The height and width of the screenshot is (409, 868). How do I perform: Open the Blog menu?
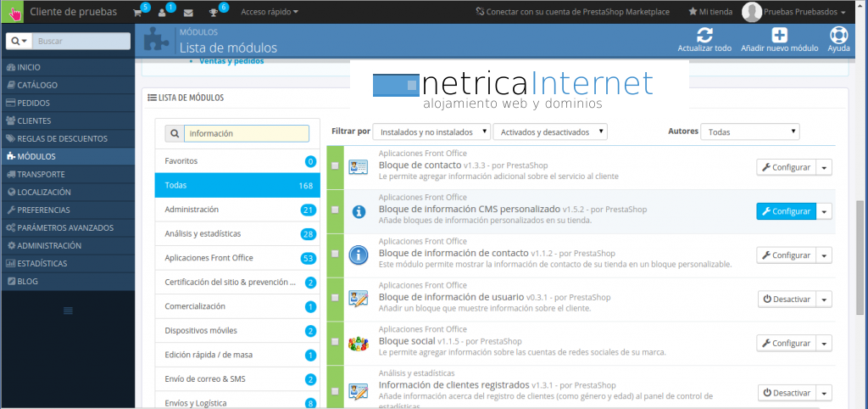(68, 281)
